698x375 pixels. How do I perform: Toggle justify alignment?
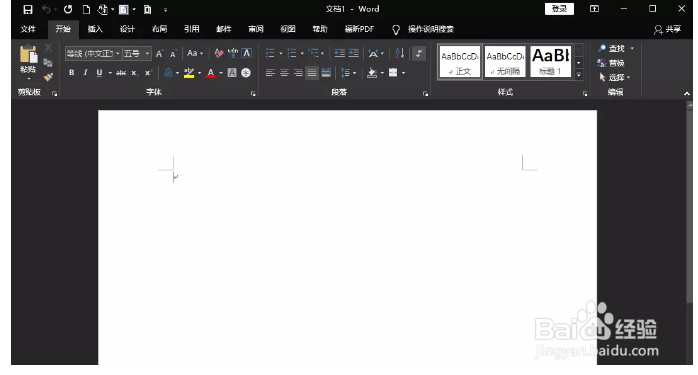click(312, 73)
